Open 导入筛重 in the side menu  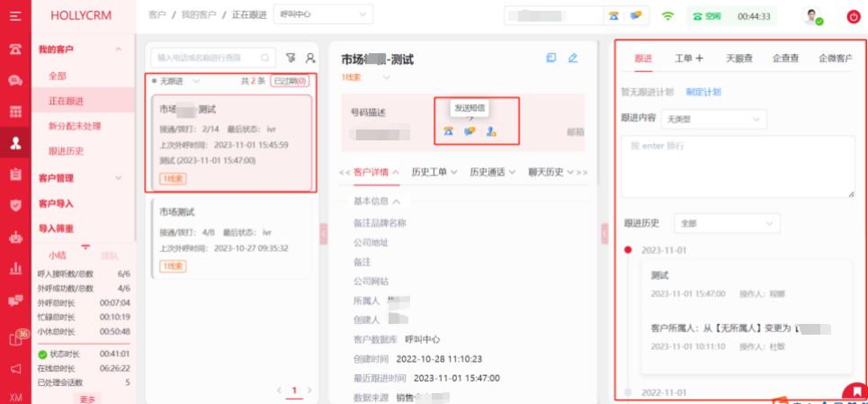(56, 228)
